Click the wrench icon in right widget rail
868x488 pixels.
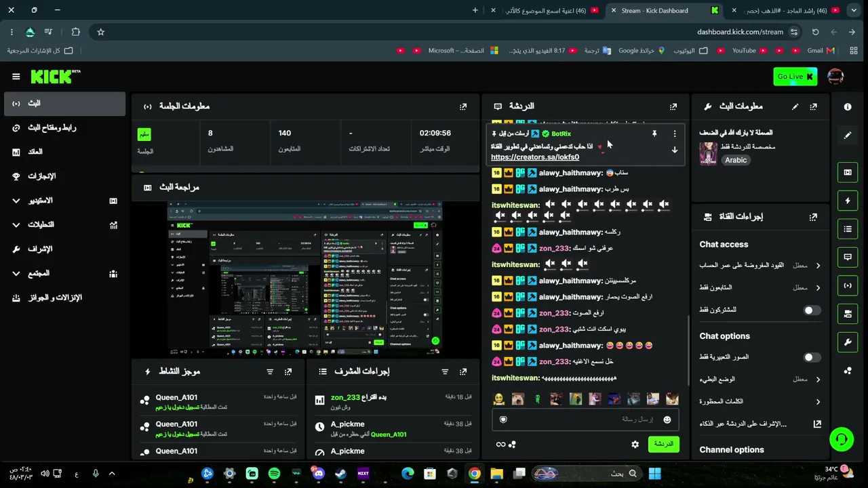click(x=848, y=342)
